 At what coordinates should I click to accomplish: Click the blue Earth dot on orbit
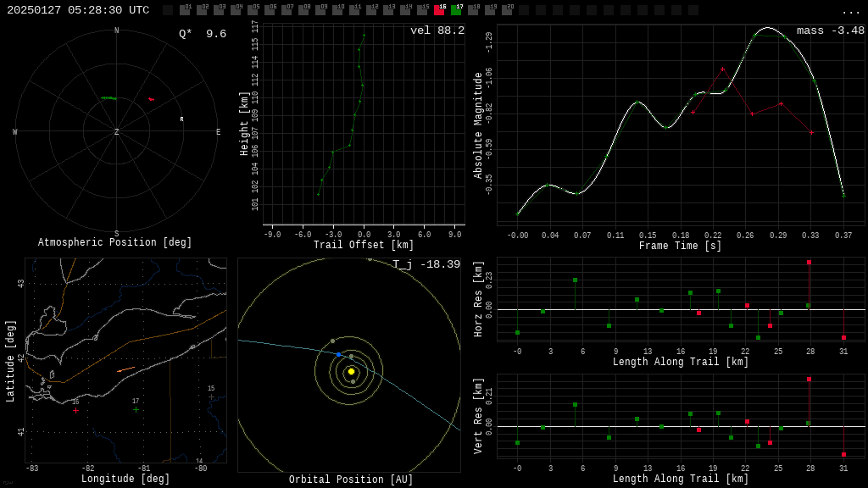click(339, 355)
